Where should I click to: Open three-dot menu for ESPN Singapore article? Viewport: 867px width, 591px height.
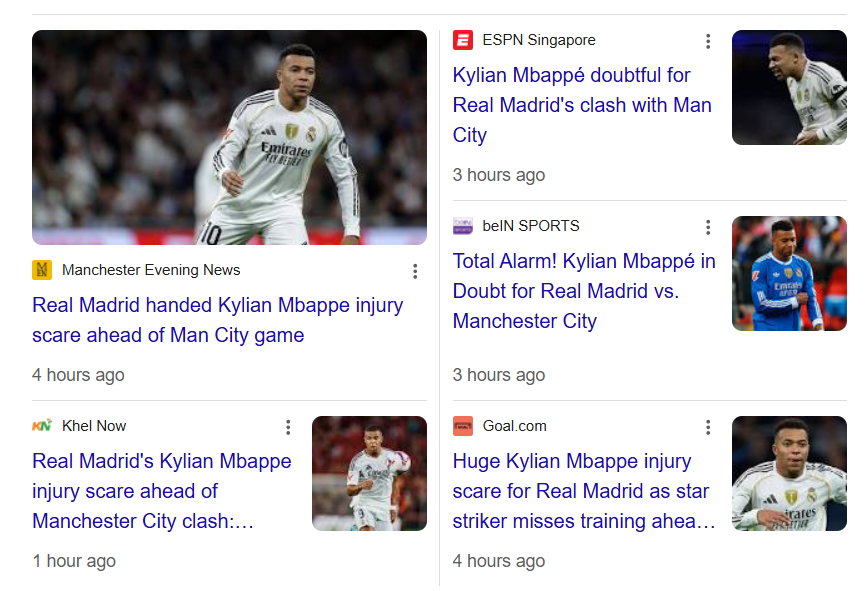click(x=708, y=41)
